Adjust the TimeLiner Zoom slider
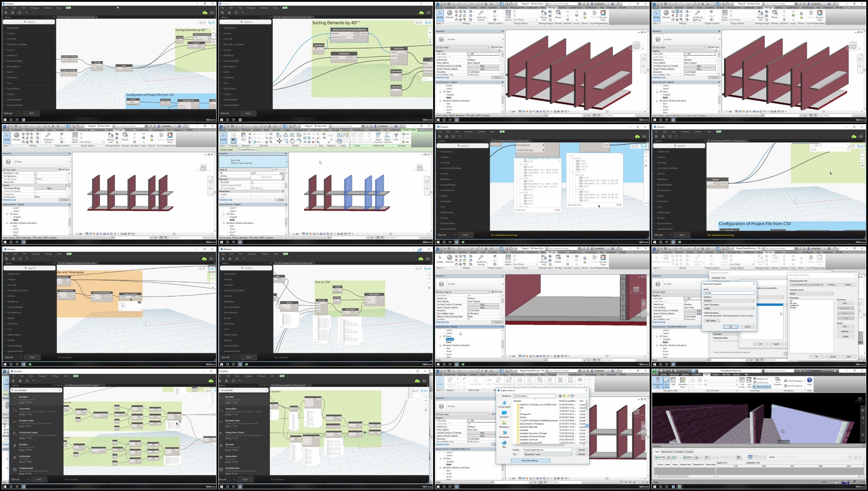The image size is (868, 491). pyautogui.click(x=787, y=457)
